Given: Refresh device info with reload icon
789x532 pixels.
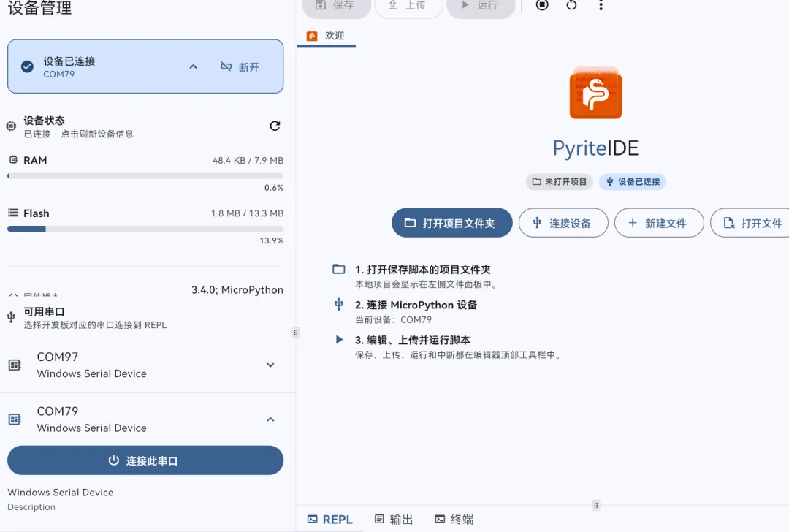Looking at the screenshot, I should pyautogui.click(x=275, y=126).
